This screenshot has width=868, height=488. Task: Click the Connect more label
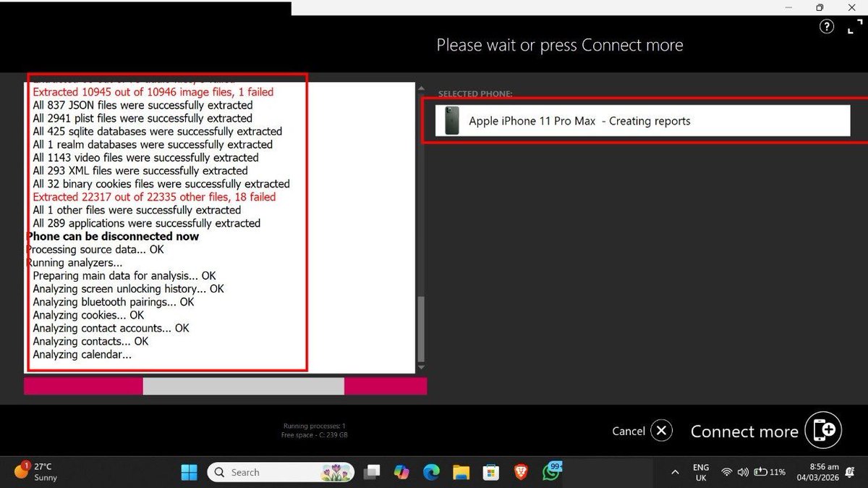[744, 431]
